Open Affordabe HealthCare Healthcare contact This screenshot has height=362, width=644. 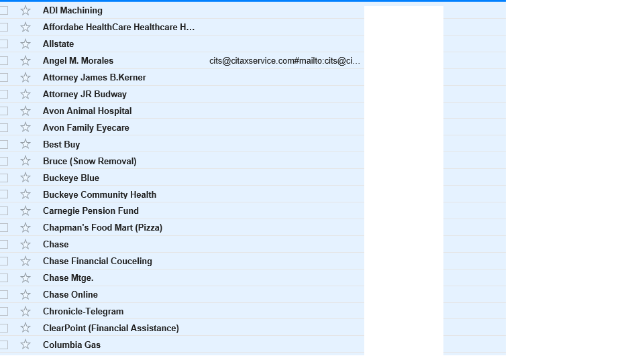pyautogui.click(x=119, y=27)
